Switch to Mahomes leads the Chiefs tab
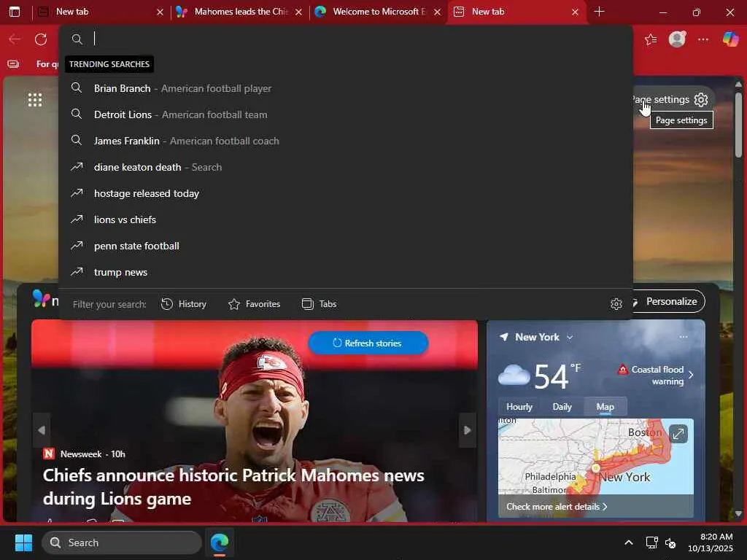The height and width of the screenshot is (560, 747). [x=239, y=12]
